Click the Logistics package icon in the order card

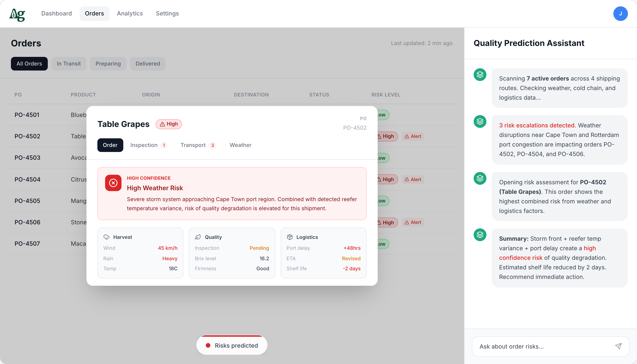pyautogui.click(x=290, y=237)
